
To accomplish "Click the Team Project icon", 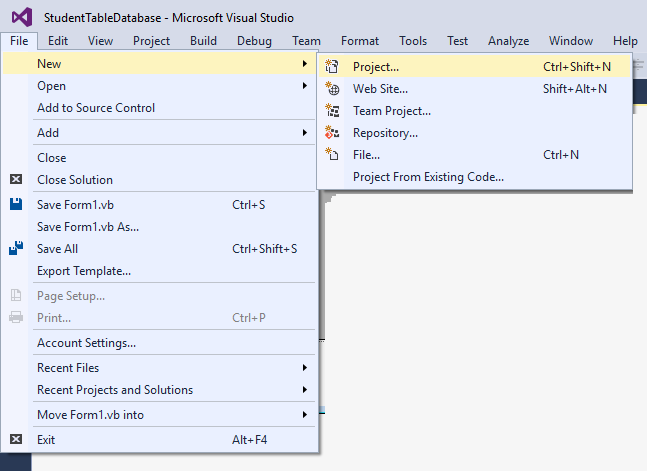I will tap(334, 111).
